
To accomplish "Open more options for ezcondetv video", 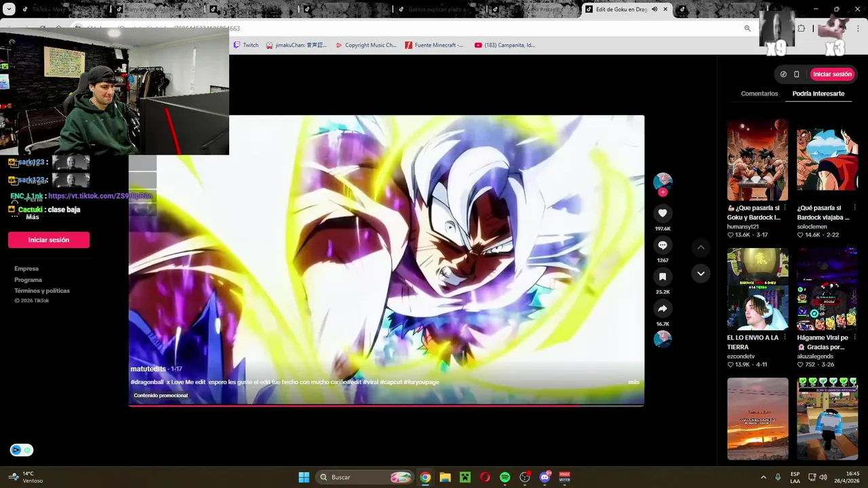I will [x=785, y=338].
